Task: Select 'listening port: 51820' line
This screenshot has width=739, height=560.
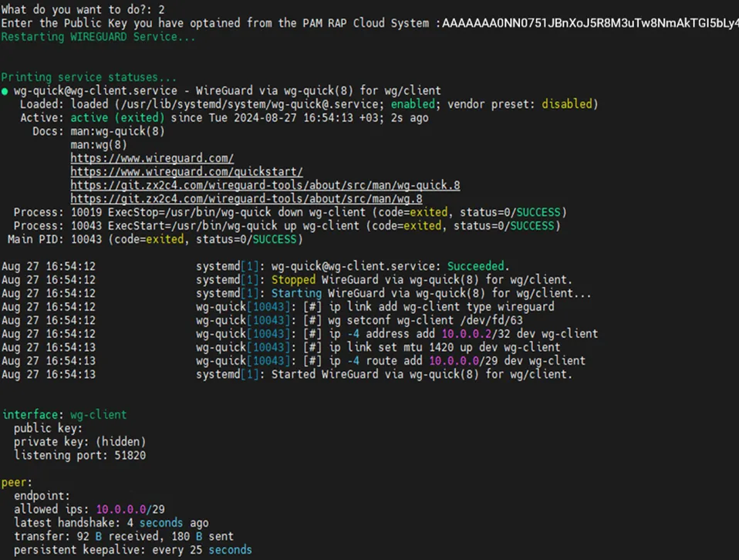Action: pos(79,455)
